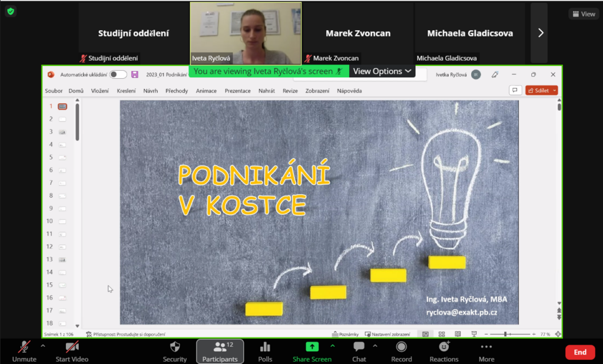Click the slide panel vertical scrollbar thumb
The width and height of the screenshot is (603, 364).
click(77, 122)
